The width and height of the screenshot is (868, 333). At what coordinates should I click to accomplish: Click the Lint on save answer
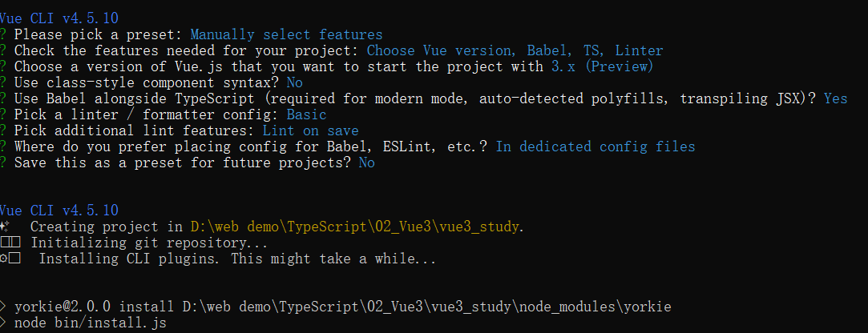(310, 130)
